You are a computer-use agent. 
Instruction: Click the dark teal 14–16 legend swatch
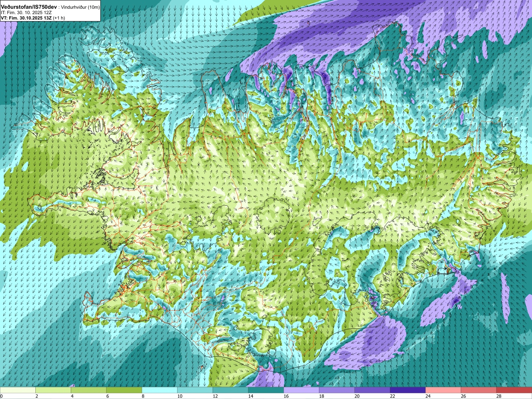[266, 390]
